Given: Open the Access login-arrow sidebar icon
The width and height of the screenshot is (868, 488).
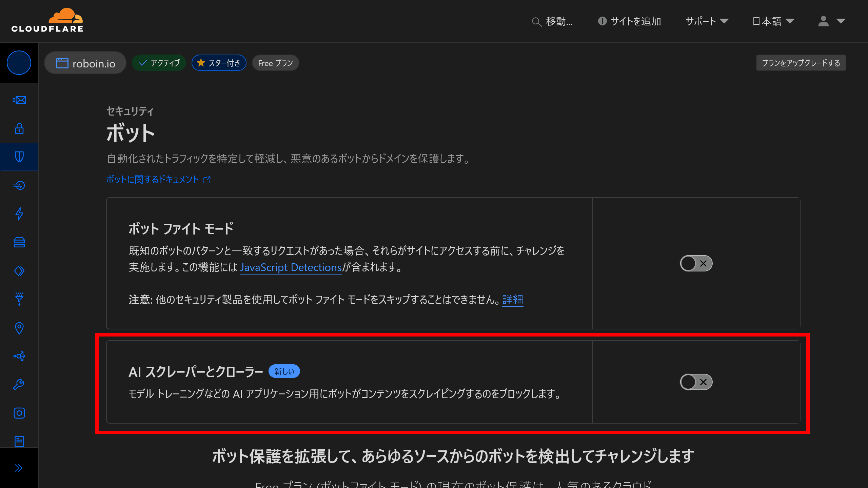Looking at the screenshot, I should [19, 185].
